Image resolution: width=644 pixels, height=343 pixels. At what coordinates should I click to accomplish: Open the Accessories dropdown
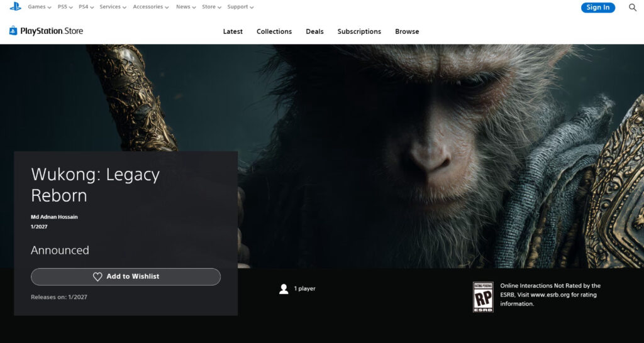tap(151, 7)
